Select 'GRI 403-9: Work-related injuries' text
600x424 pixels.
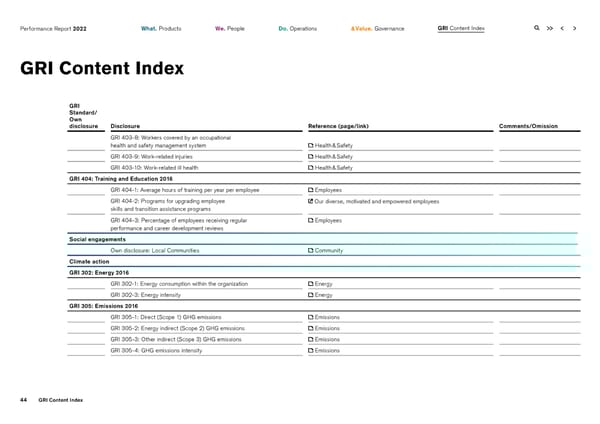152,157
